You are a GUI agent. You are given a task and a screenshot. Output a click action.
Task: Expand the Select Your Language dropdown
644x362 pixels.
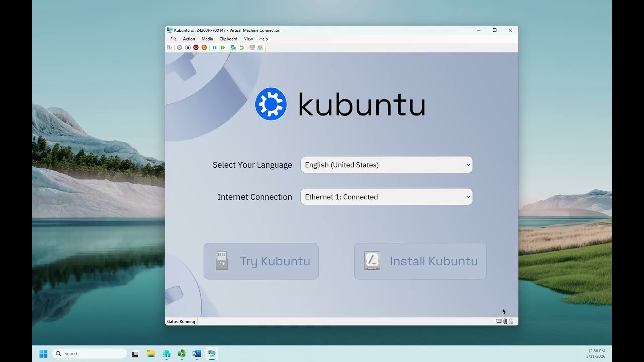coord(386,165)
